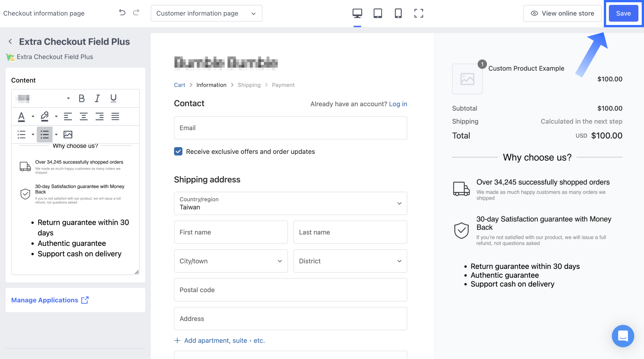Apply bold formatting in editor
This screenshot has height=359, width=644.
point(81,98)
